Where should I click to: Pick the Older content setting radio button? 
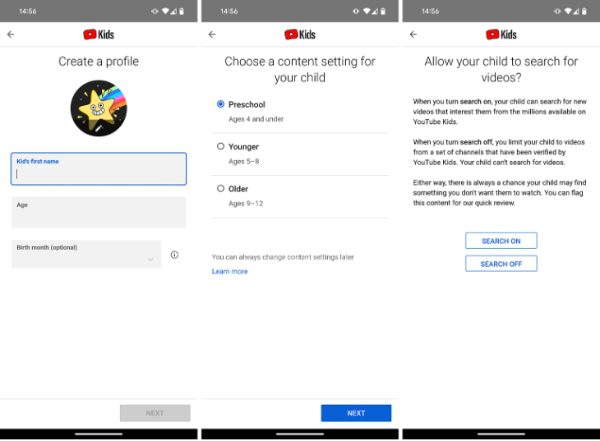coord(220,188)
